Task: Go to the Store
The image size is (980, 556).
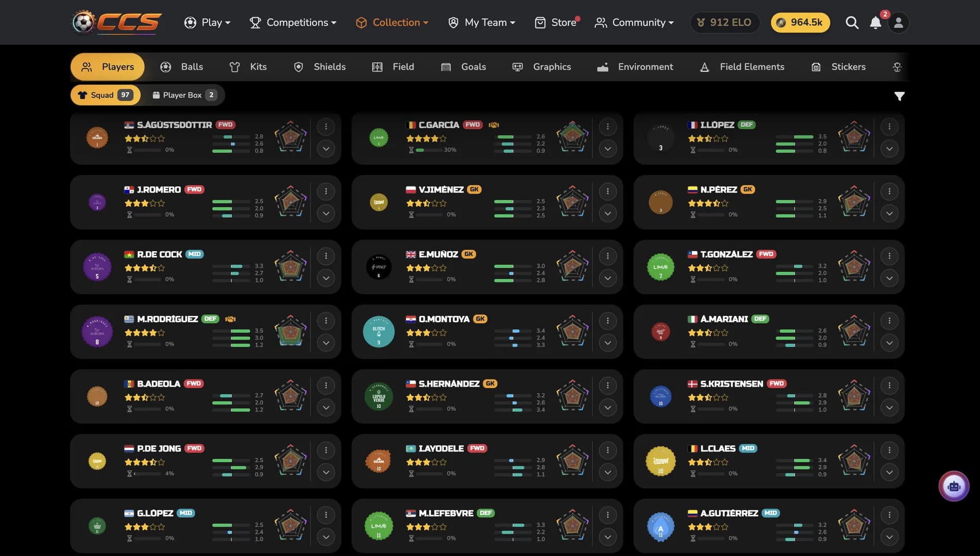Action: 556,23
